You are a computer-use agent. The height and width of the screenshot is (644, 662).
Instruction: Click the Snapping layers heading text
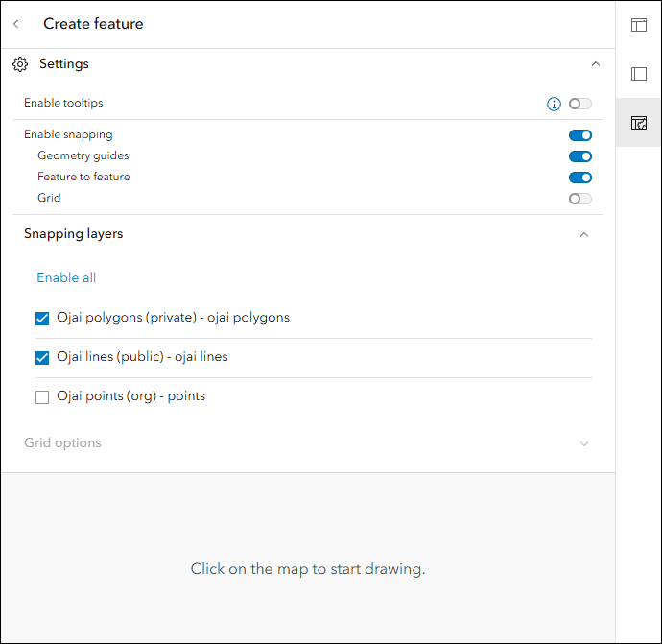(73, 234)
